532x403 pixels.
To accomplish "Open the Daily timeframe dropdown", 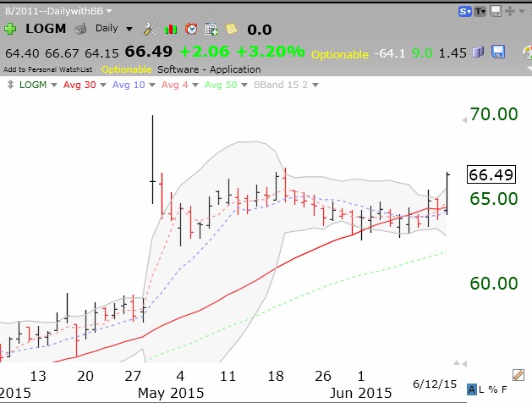I will 112,28.
